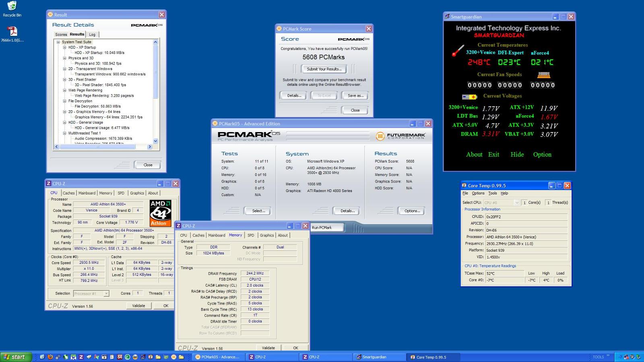644x362 pixels.
Task: Open the Scores tab in Result Details
Action: coord(61,35)
